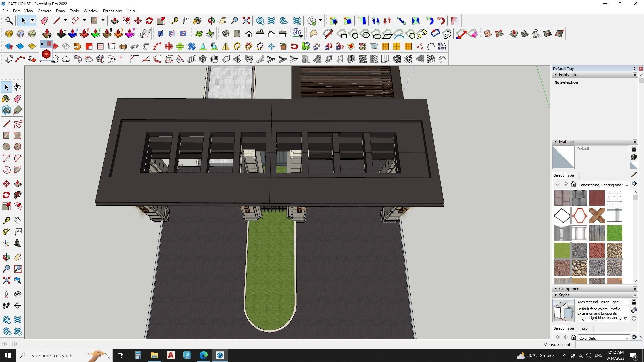The image size is (644, 362).
Task: Go to home in Materials library
Action: 574,184
